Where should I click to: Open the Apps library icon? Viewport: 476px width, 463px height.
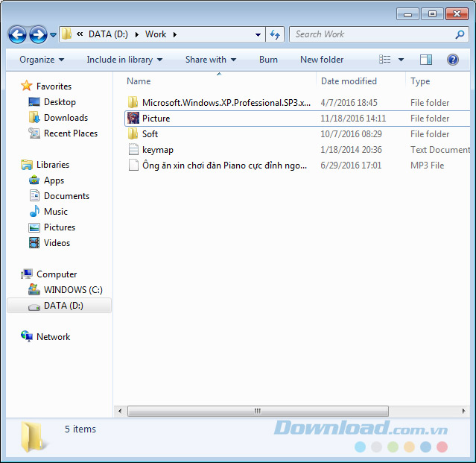(34, 180)
